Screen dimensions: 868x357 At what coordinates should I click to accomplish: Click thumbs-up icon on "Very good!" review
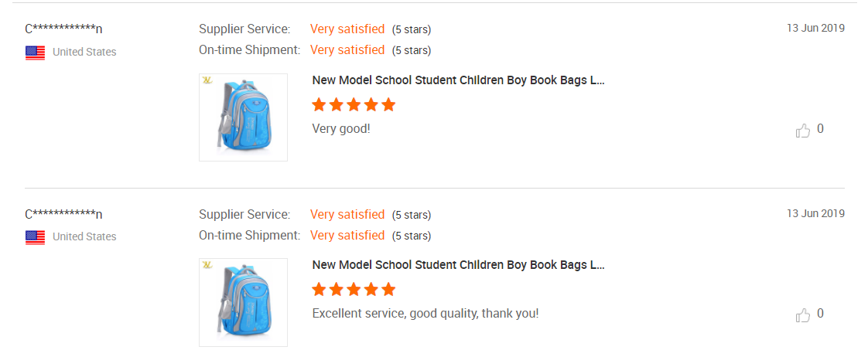(803, 131)
